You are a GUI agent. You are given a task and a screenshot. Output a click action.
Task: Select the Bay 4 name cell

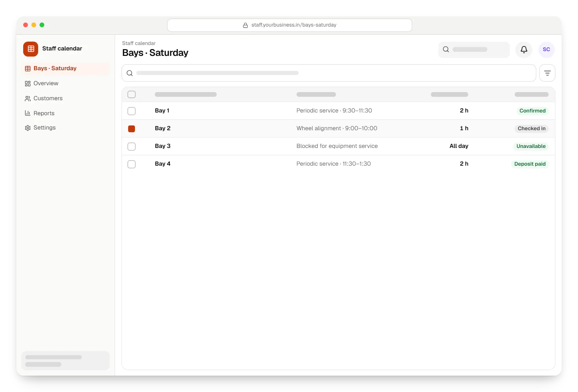[x=163, y=164]
